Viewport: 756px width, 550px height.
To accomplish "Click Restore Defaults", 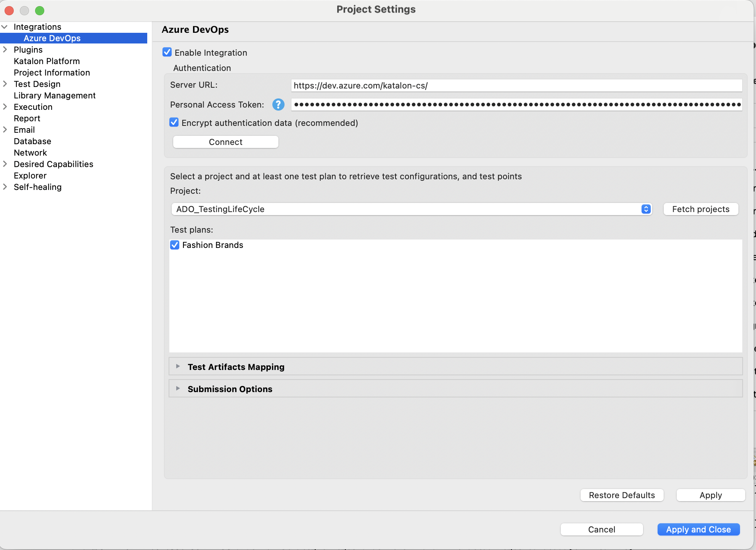I will pyautogui.click(x=621, y=495).
